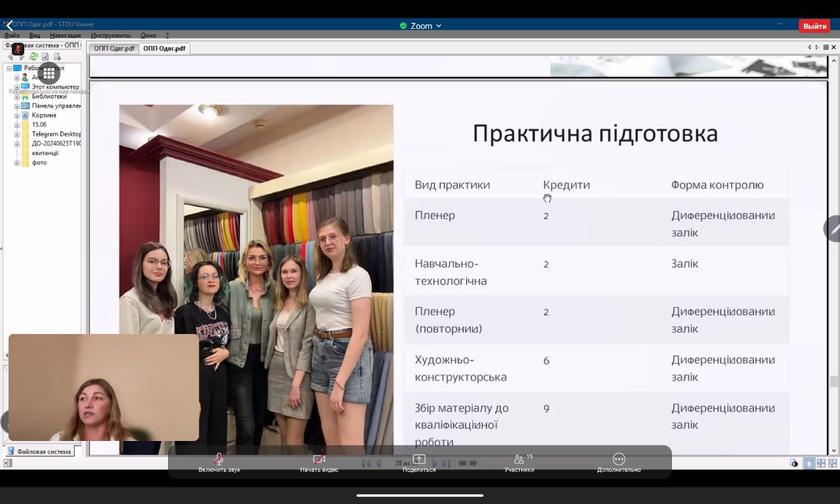Click the single-page layout icon
Image resolution: width=840 pixels, height=504 pixels.
tap(809, 463)
